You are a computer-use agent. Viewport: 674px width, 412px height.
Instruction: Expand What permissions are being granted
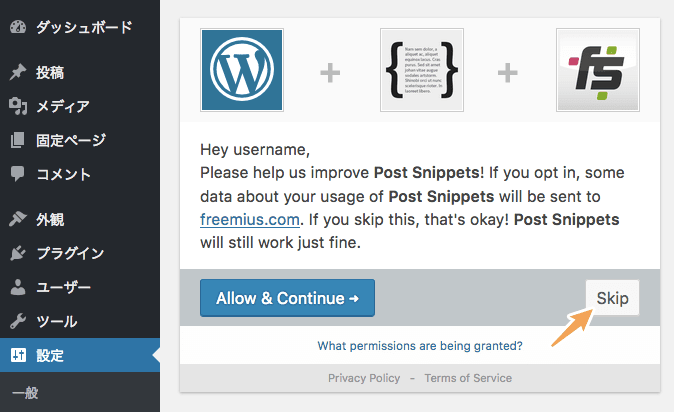pyautogui.click(x=420, y=346)
